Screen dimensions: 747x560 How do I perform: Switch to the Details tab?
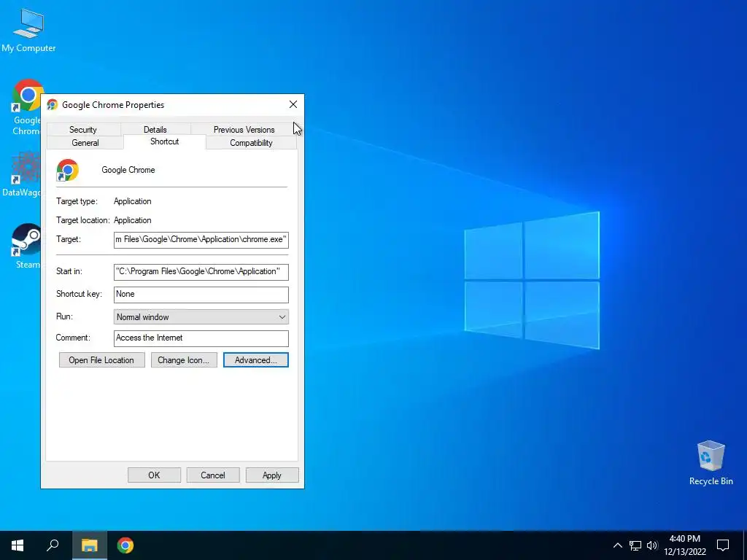click(155, 130)
